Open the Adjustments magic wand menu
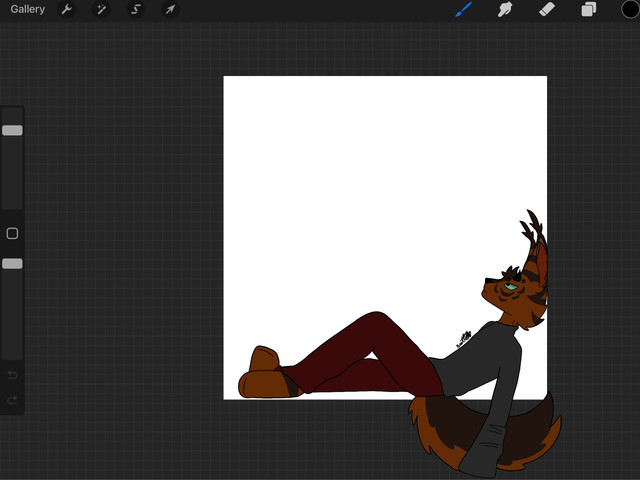Screen dimensions: 640x480 [101, 9]
